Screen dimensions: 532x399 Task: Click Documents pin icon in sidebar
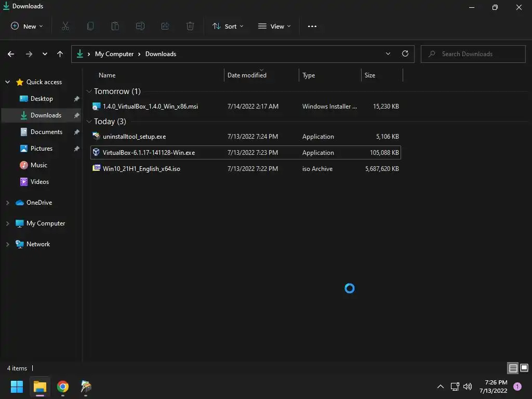click(x=77, y=132)
